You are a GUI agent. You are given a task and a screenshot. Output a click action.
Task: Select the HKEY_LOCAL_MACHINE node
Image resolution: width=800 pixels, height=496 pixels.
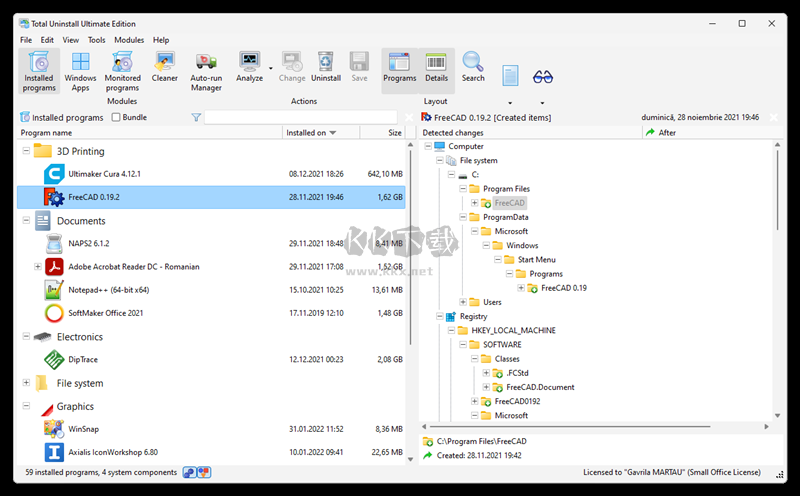513,331
